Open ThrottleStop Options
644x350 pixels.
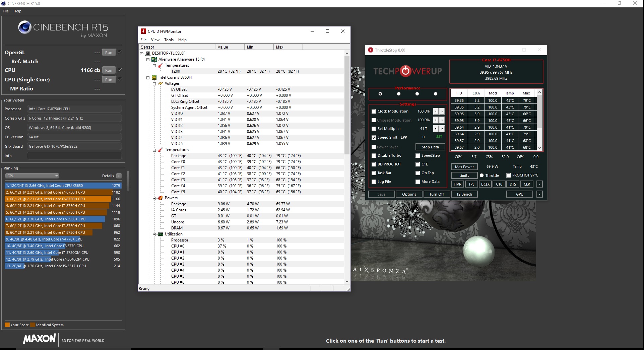click(409, 194)
